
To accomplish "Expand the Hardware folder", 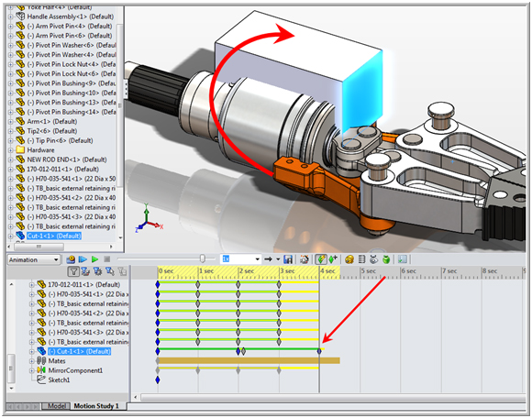I will pyautogui.click(x=10, y=149).
